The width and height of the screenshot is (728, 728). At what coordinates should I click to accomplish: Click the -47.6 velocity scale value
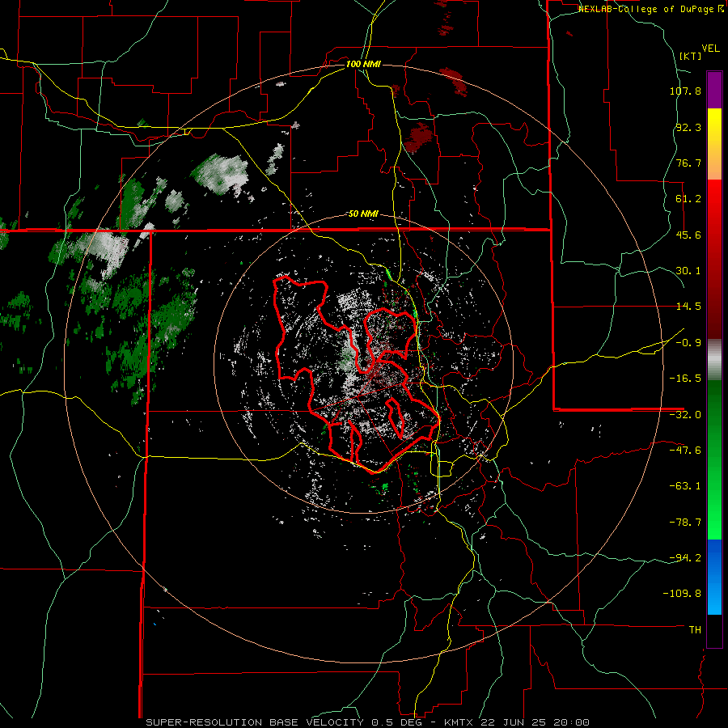685,451
